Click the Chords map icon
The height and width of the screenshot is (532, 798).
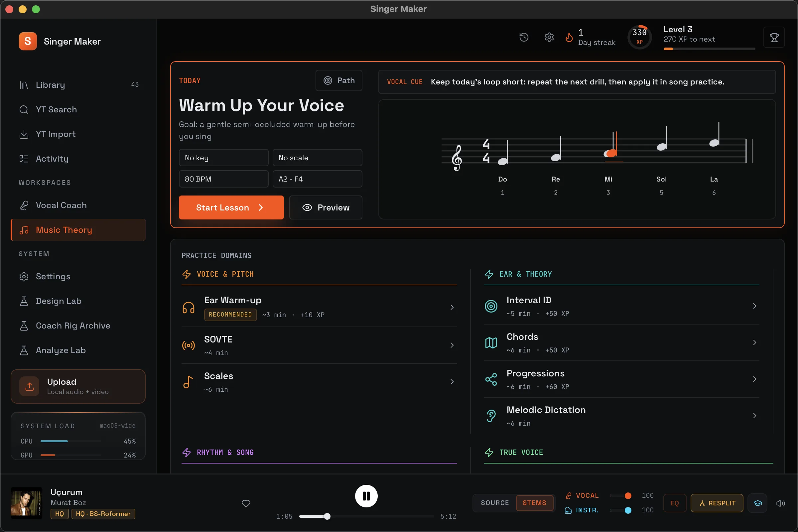(491, 343)
